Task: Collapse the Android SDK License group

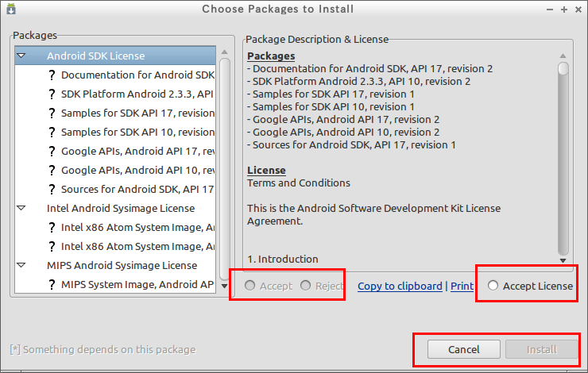Action: (x=21, y=56)
